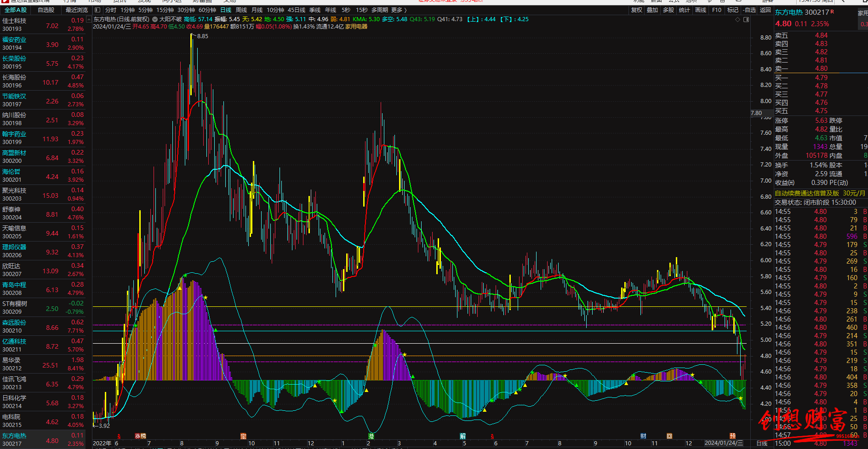
Task: Select 海伦哲 300201 in stock list
Action: coord(43,176)
